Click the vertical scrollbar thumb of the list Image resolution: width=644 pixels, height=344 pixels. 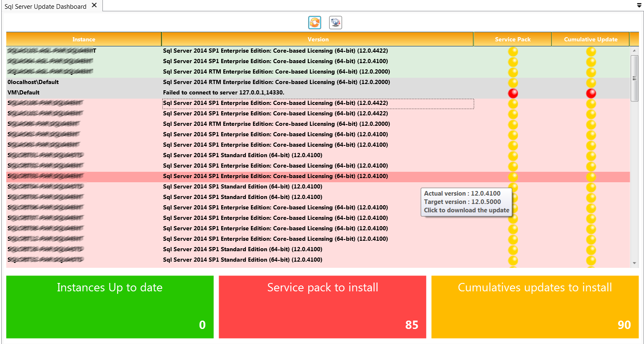click(634, 78)
